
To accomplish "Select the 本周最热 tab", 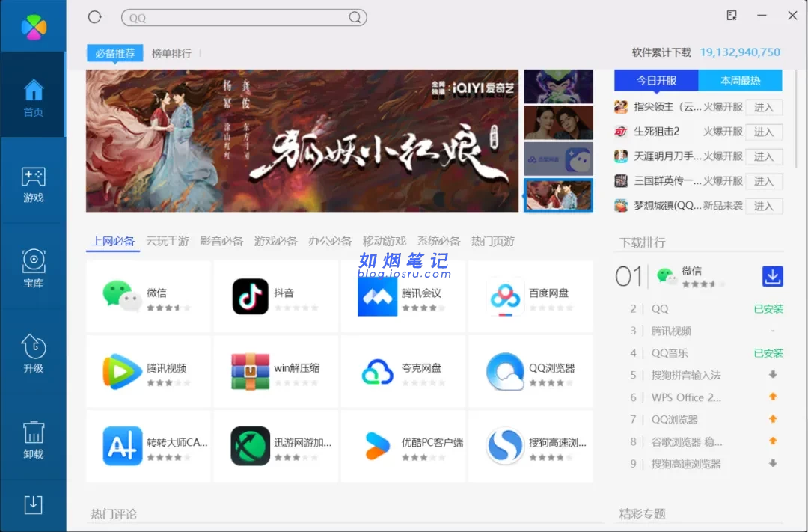I will pyautogui.click(x=740, y=80).
